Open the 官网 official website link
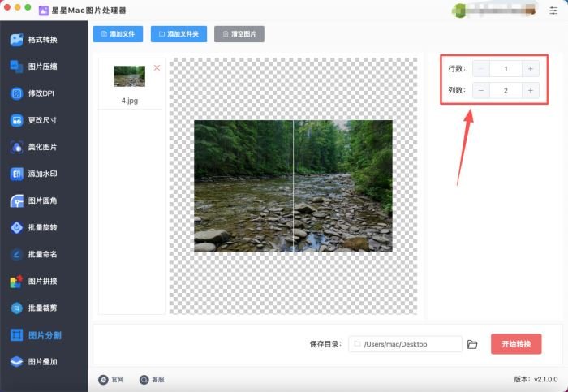 tap(111, 379)
